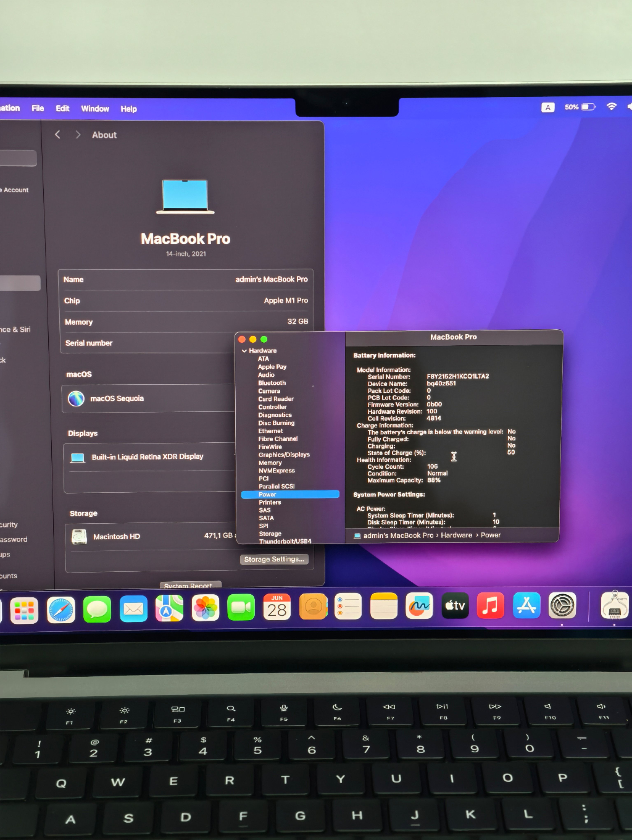Click the keyboard input source 'A' icon

[x=547, y=107]
